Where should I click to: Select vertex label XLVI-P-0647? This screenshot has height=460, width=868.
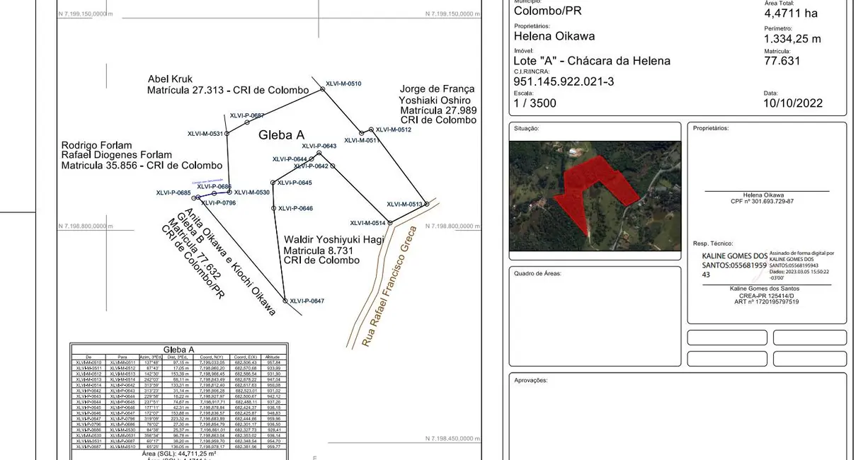307,301
